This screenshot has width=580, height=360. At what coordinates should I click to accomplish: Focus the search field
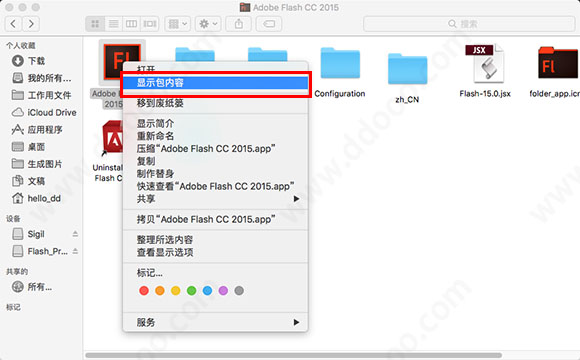point(469,24)
